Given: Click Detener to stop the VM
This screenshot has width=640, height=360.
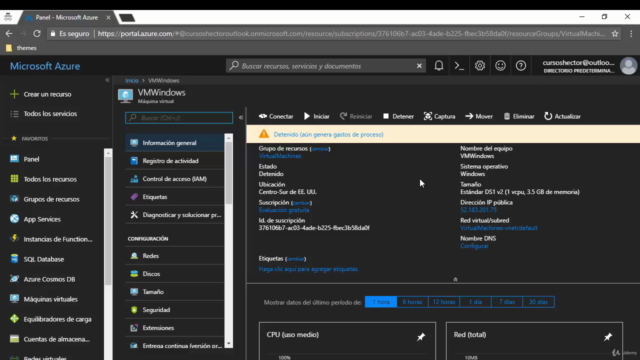Looking at the screenshot, I should [x=398, y=116].
